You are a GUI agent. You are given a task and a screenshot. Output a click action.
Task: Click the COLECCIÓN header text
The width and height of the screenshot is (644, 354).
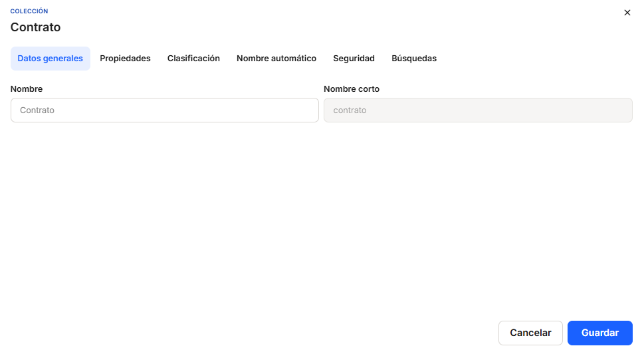[29, 11]
